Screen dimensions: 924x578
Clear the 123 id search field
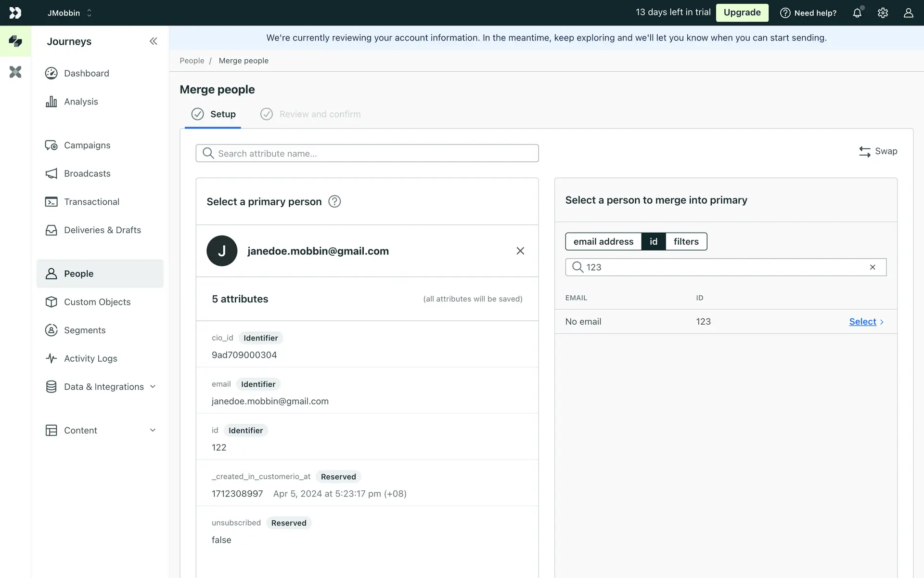tap(873, 267)
